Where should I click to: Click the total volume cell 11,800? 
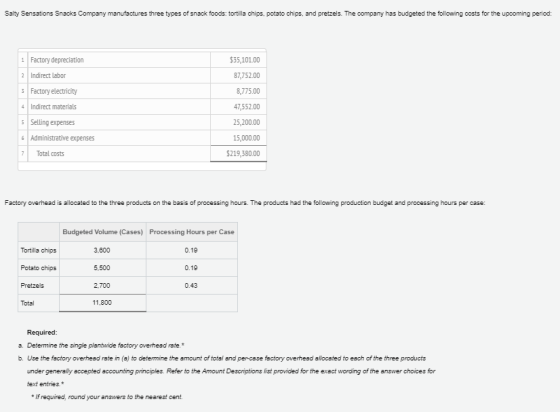point(102,303)
